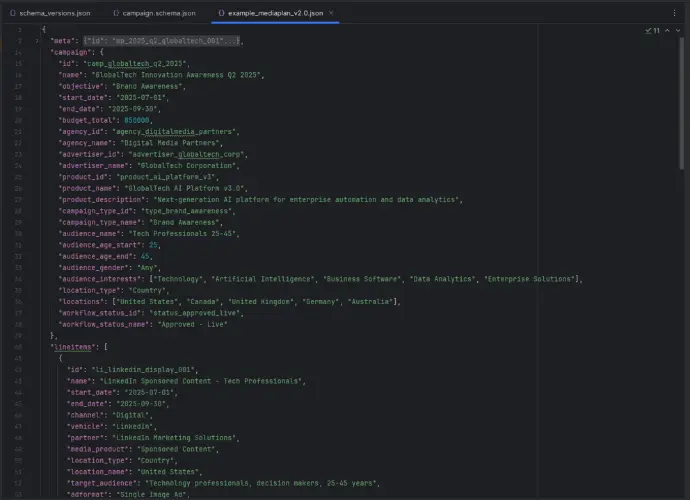690x500 pixels.
Task: Click "Business Software" interest entry
Action: click(362, 279)
